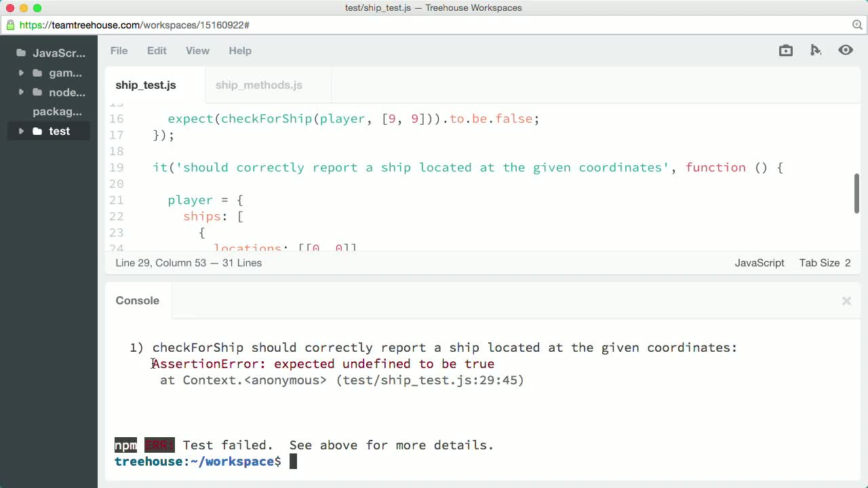Image resolution: width=868 pixels, height=488 pixels.
Task: Click 'ships: [' on line 22
Action: (x=213, y=216)
